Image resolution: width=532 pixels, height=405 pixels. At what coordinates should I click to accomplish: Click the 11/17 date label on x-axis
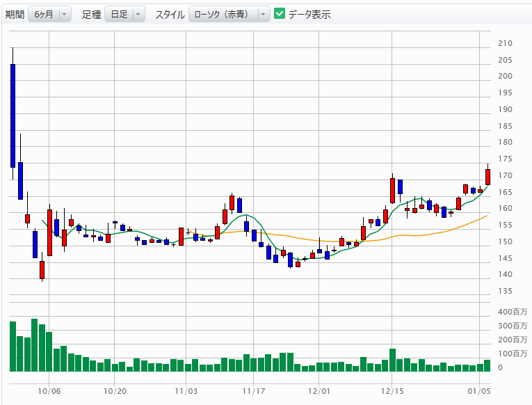[x=253, y=392]
